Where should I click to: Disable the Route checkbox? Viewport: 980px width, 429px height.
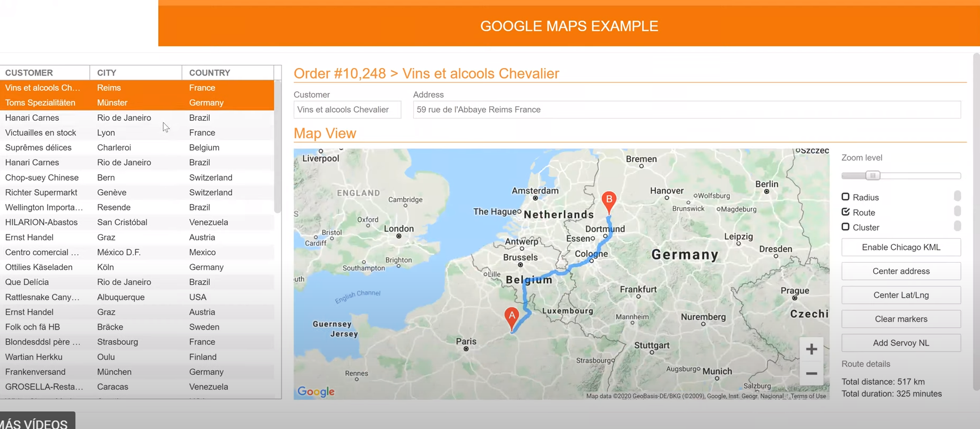846,211
